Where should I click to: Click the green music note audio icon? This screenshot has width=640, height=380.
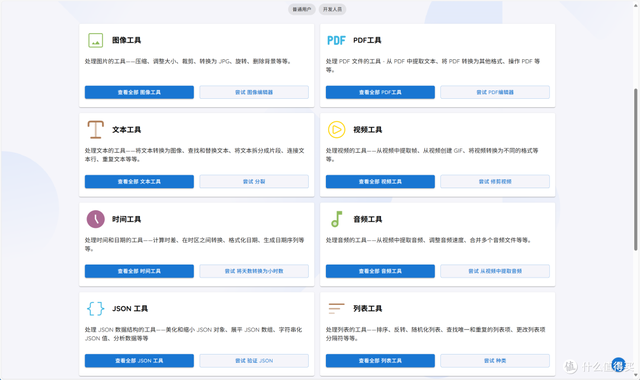[336, 219]
